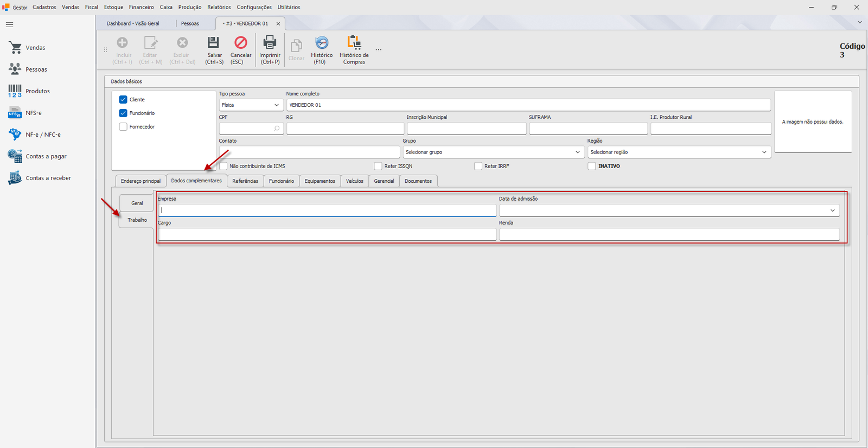
Task: Click the Editar toolbar icon
Action: 150,43
